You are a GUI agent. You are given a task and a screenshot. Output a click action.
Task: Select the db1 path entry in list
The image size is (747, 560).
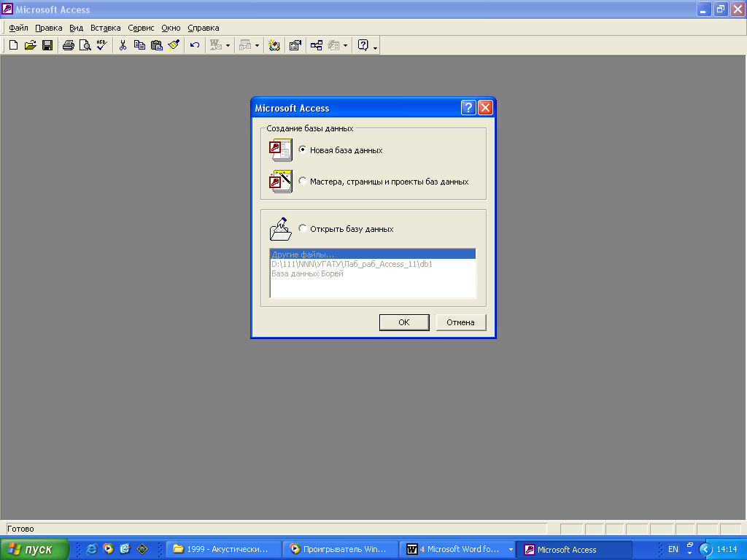click(x=373, y=264)
